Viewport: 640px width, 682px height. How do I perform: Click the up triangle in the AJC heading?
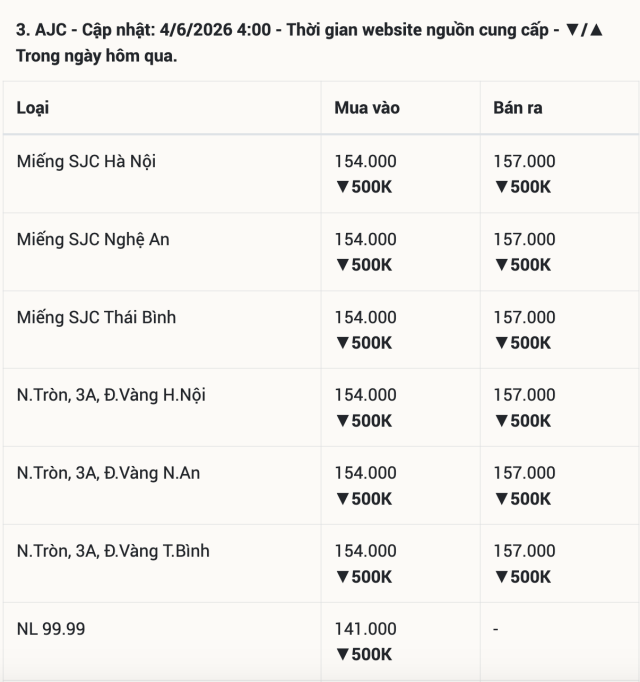[x=596, y=30]
